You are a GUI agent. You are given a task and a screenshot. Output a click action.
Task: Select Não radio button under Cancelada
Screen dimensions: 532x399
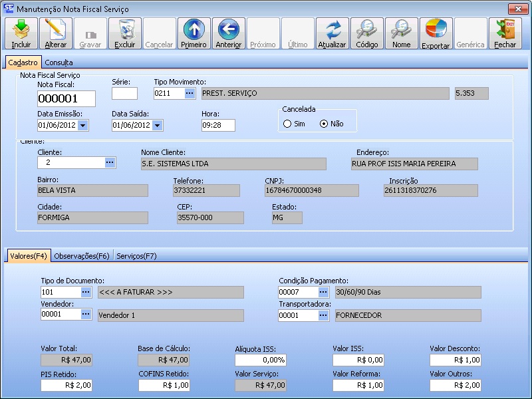pos(324,124)
